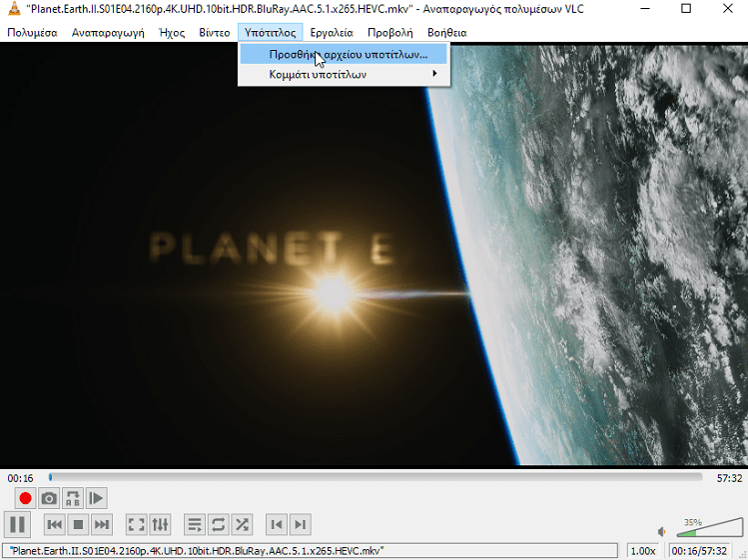The height and width of the screenshot is (560, 748).
Task: Go to previous chapter button
Action: pyautogui.click(x=277, y=525)
